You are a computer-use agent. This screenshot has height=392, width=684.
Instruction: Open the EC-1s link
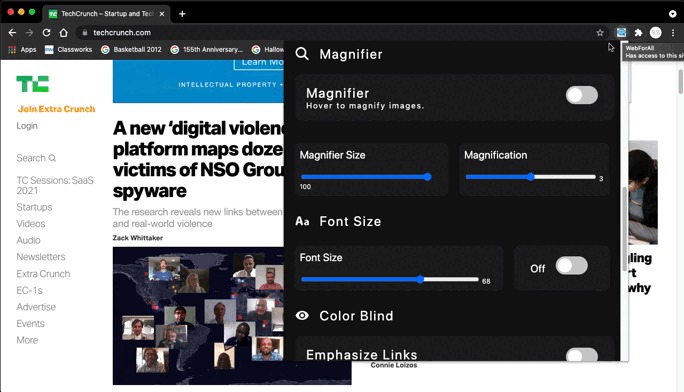[x=29, y=290]
